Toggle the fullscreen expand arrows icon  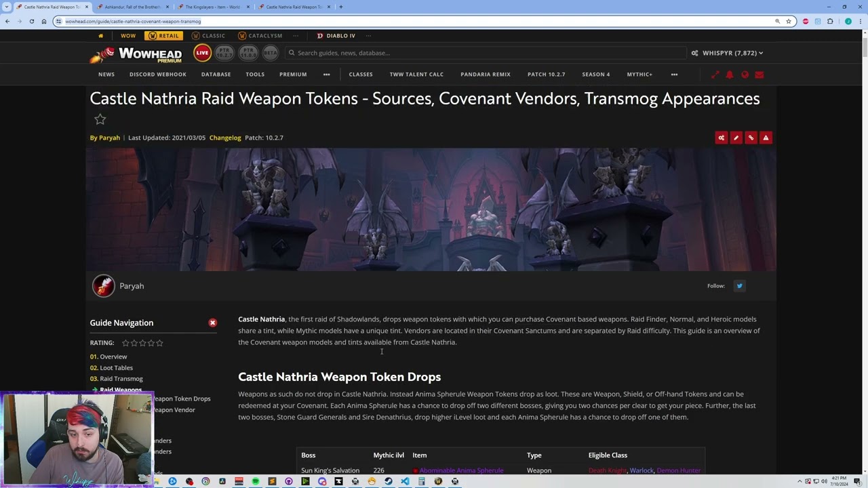click(715, 75)
